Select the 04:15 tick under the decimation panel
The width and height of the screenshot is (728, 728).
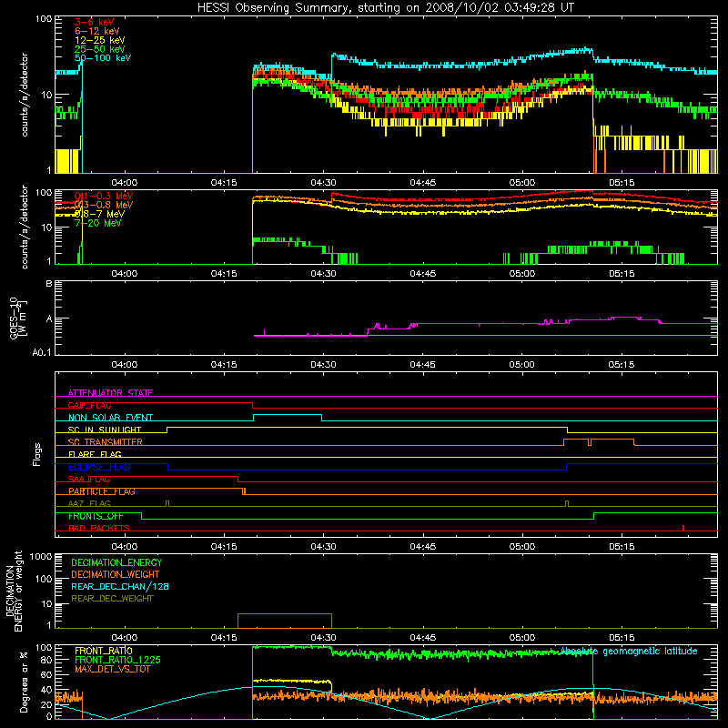[x=224, y=638]
